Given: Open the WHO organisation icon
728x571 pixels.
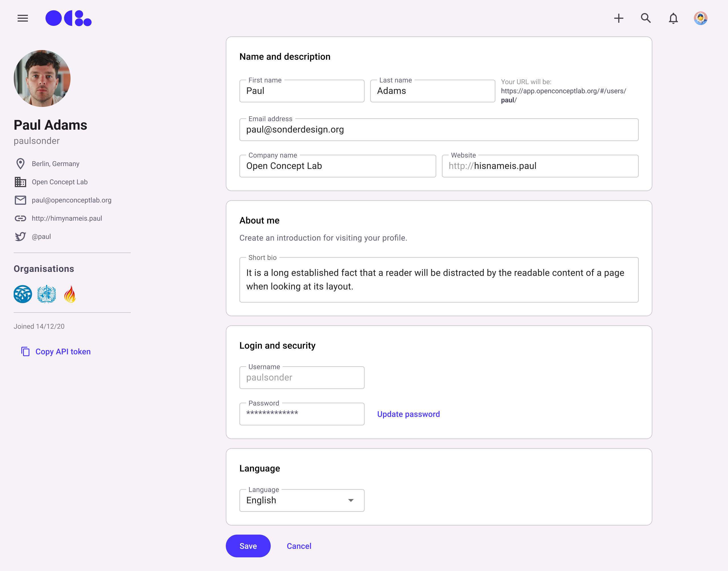Looking at the screenshot, I should coord(46,294).
